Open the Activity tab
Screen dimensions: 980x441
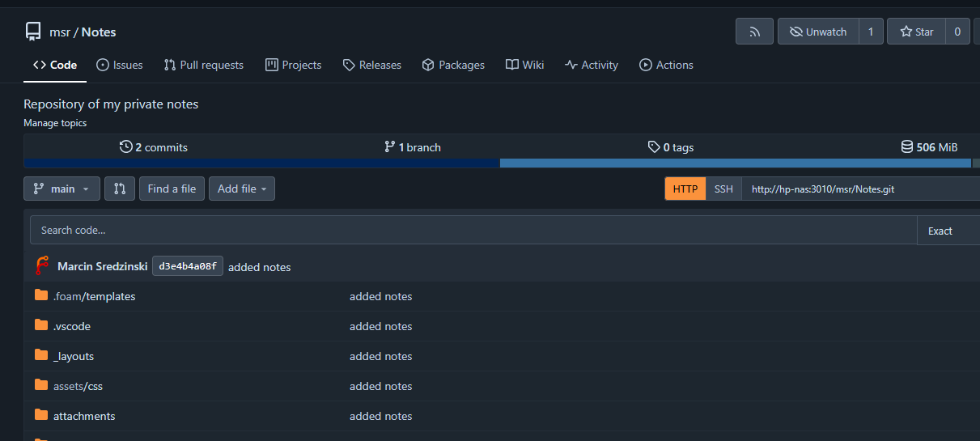click(592, 65)
